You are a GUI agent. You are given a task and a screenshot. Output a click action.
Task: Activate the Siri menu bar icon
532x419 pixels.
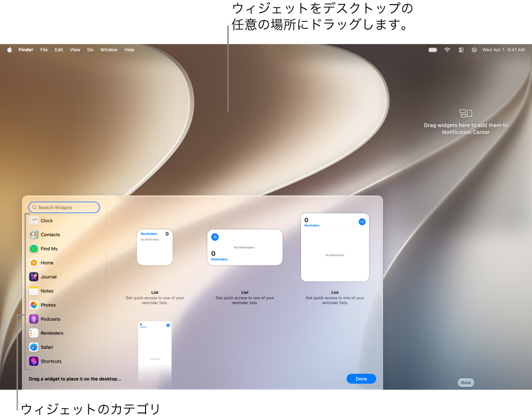point(474,50)
